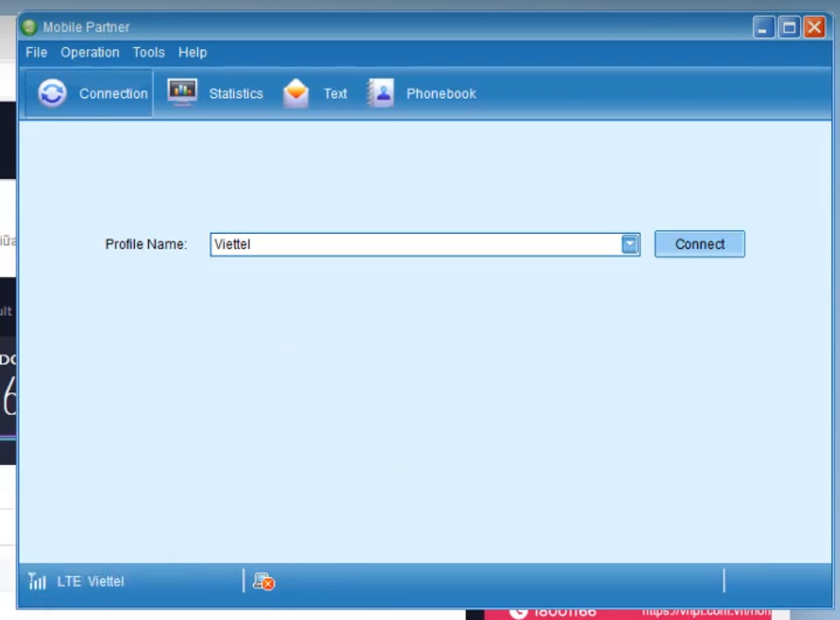The width and height of the screenshot is (840, 620).
Task: Expand the Profile Name dropdown arrow
Action: (x=630, y=244)
